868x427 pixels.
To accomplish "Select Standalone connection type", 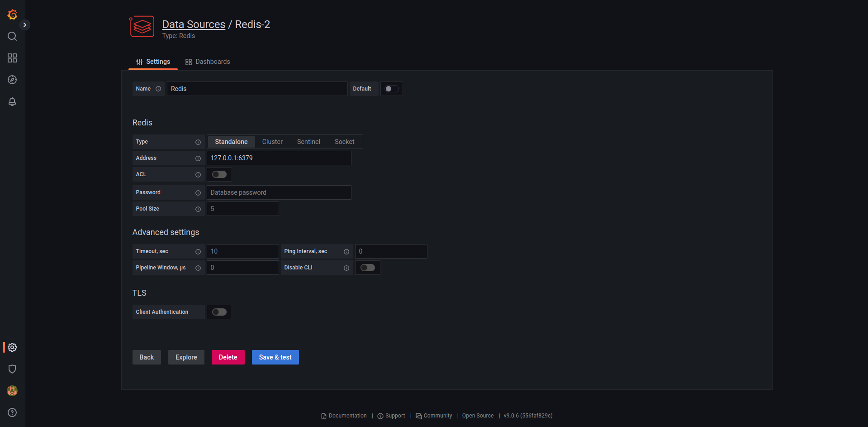I will point(231,142).
